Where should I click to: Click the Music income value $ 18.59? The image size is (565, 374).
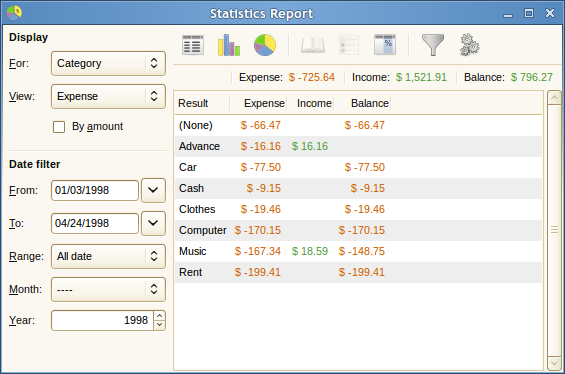pos(310,251)
